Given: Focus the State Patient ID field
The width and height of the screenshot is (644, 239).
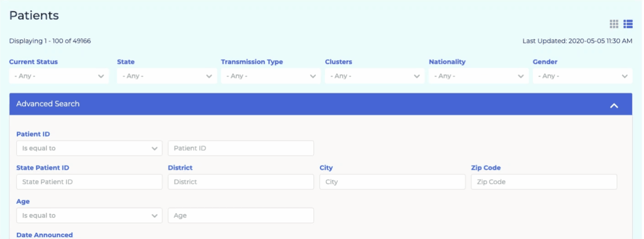Looking at the screenshot, I should (x=89, y=182).
